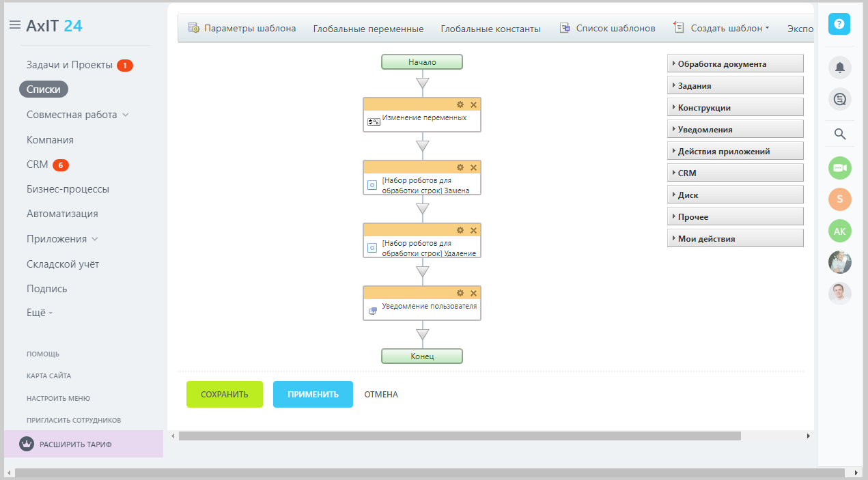
Task: Expand the Уведомления section
Action: point(735,129)
